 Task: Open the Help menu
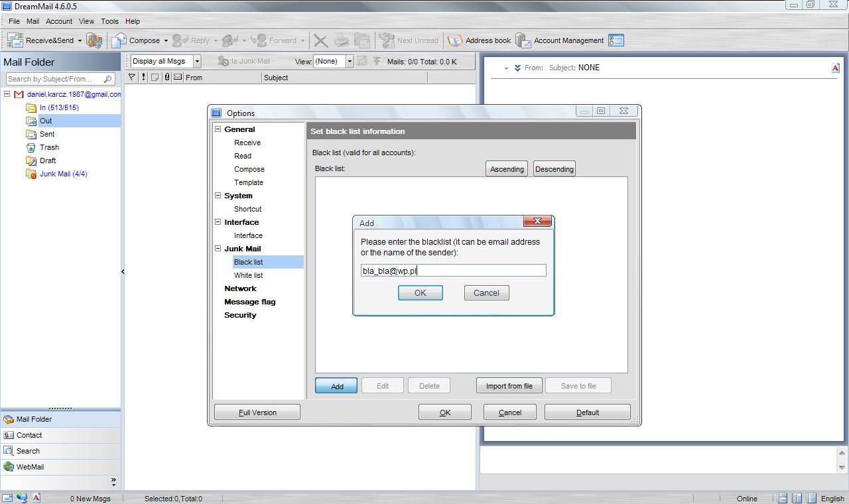tap(133, 21)
